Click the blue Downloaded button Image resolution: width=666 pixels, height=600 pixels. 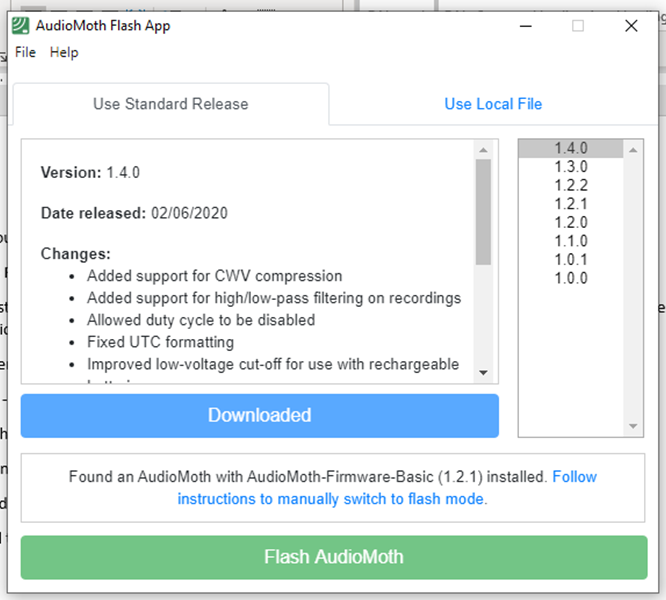pos(260,416)
